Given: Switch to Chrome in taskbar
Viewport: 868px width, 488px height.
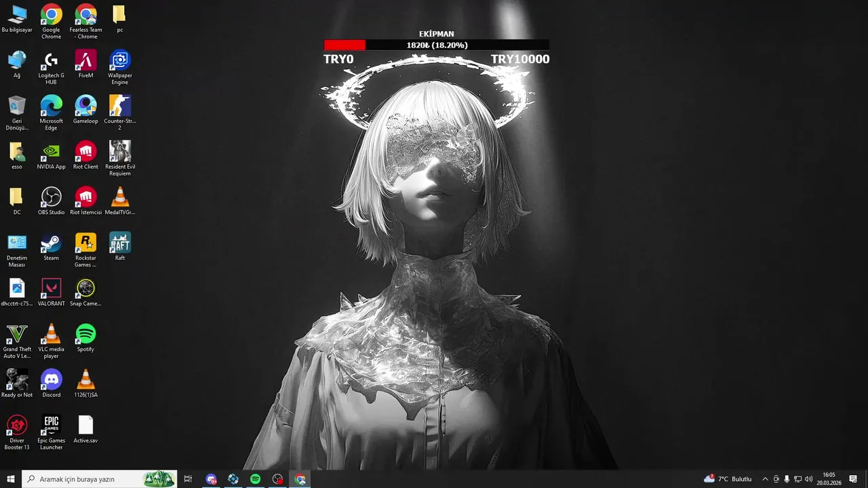Looking at the screenshot, I should (300, 479).
